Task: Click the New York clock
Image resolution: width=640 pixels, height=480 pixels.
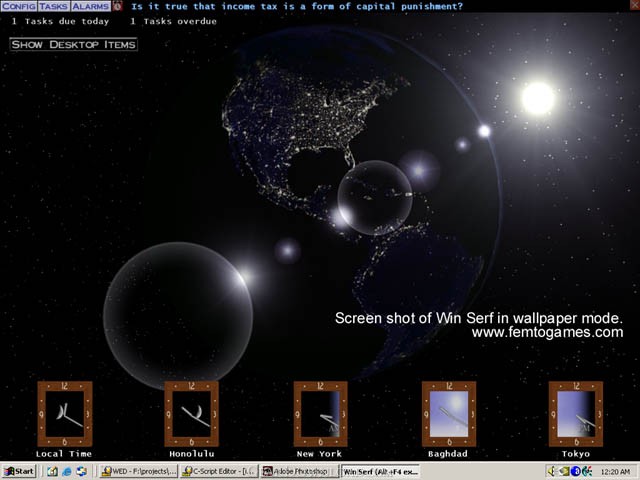Action: click(x=320, y=413)
